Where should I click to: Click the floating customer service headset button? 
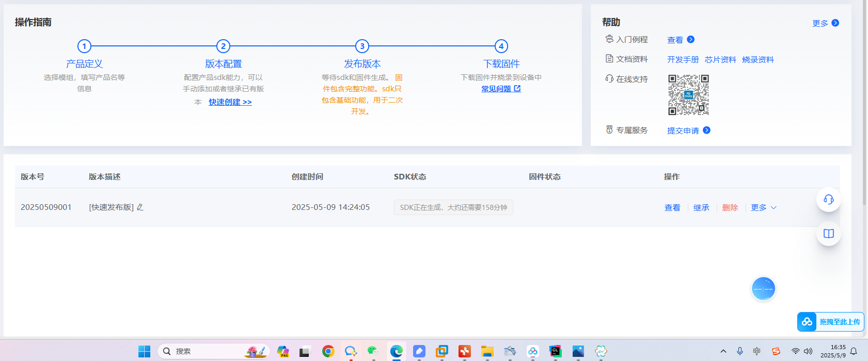(x=829, y=200)
